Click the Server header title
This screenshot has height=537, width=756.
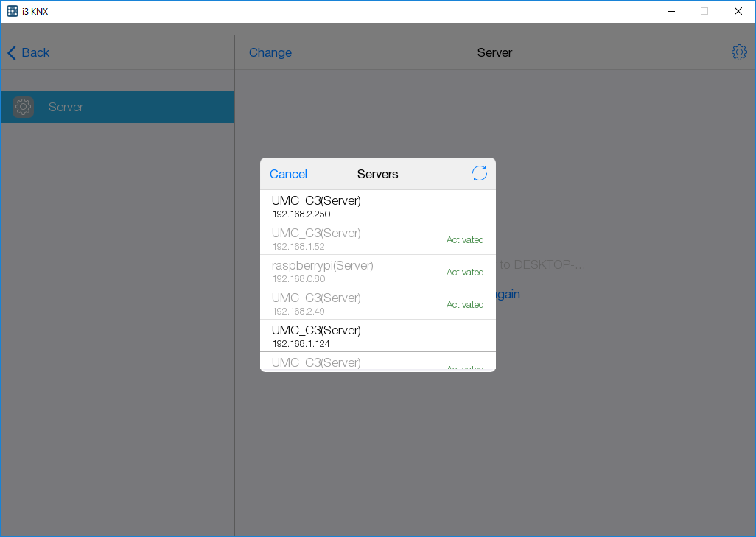(494, 52)
